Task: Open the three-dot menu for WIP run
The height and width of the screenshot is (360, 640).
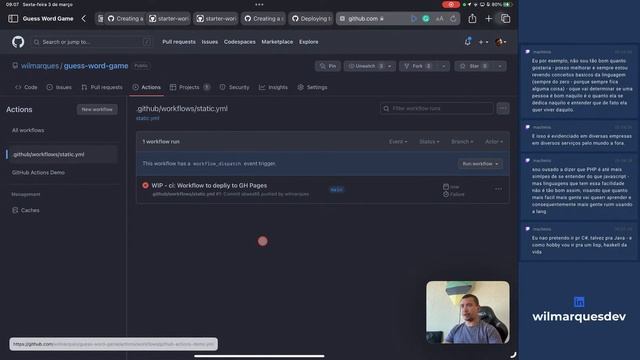Action: click(x=498, y=189)
